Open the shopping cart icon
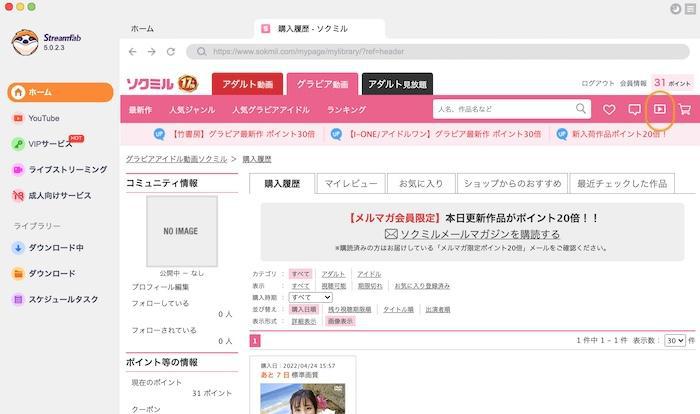 (685, 109)
